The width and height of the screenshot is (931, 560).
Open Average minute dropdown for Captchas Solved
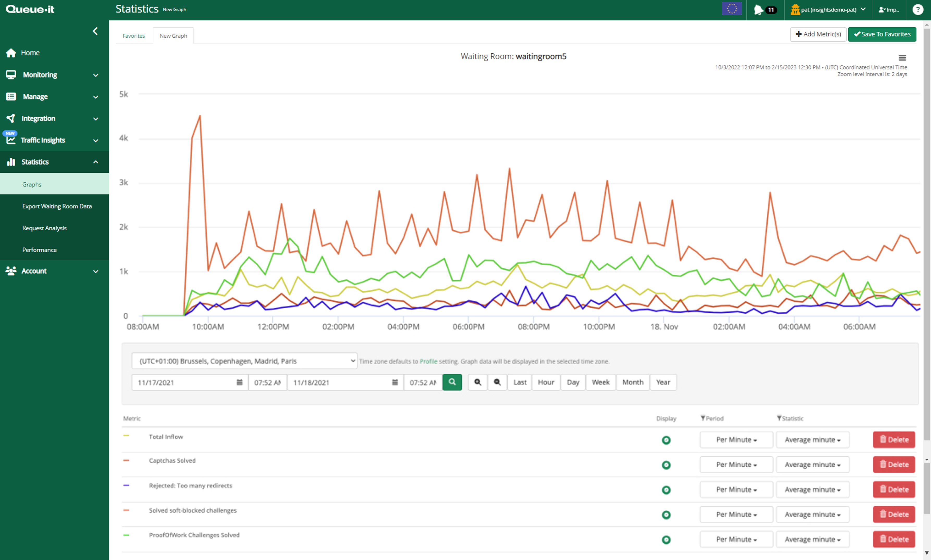[x=812, y=464]
